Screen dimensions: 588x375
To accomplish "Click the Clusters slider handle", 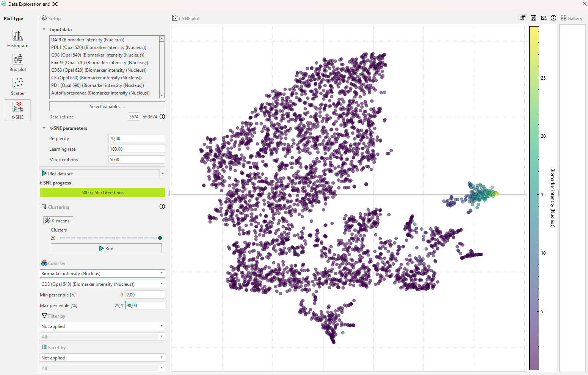I will coord(160,238).
